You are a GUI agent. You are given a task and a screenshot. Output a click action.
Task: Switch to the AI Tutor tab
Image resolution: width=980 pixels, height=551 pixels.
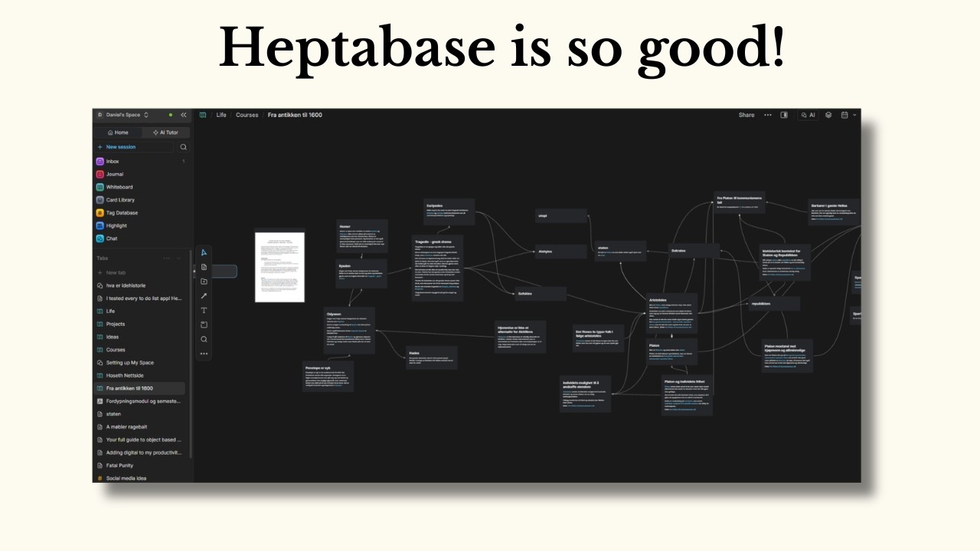click(165, 132)
